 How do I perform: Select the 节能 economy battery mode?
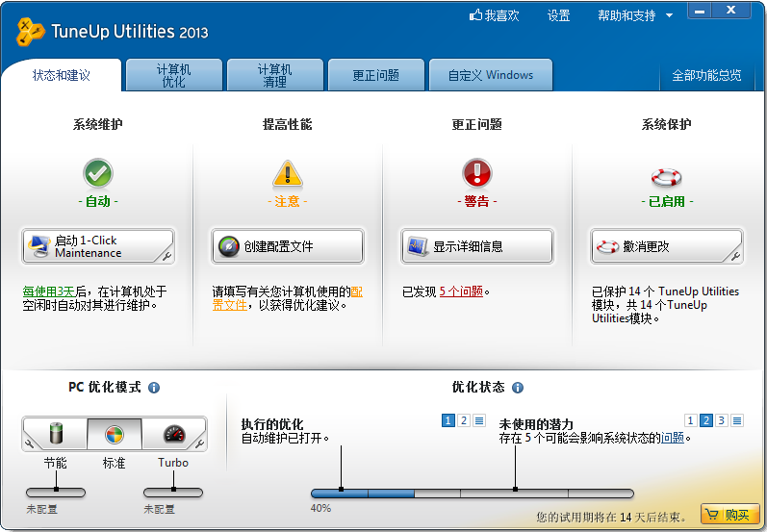56,434
